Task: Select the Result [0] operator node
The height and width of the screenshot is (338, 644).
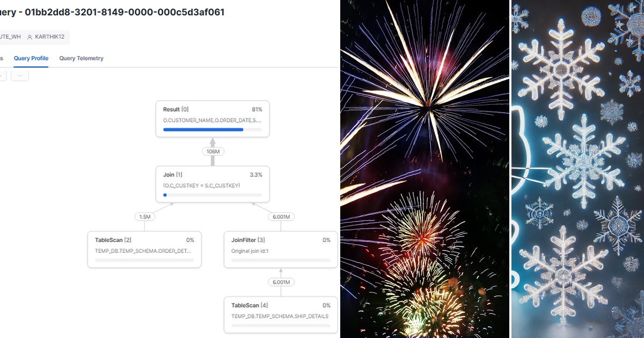Action: pyautogui.click(x=213, y=118)
